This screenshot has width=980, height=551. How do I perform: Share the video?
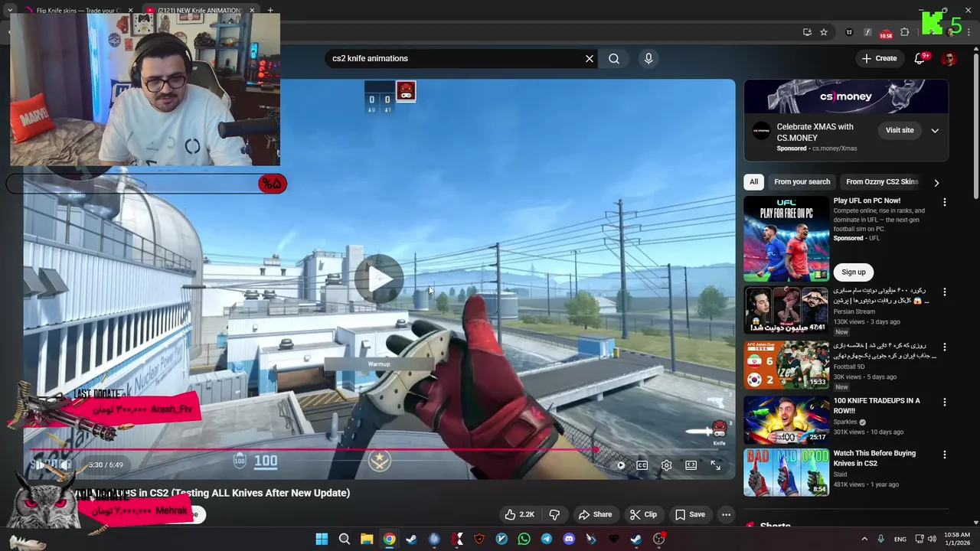click(595, 514)
